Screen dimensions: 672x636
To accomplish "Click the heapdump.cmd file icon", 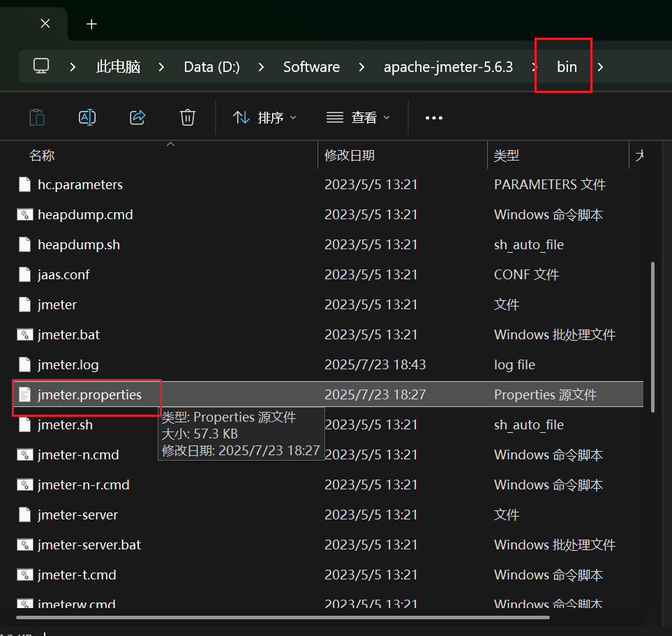I will pos(25,214).
